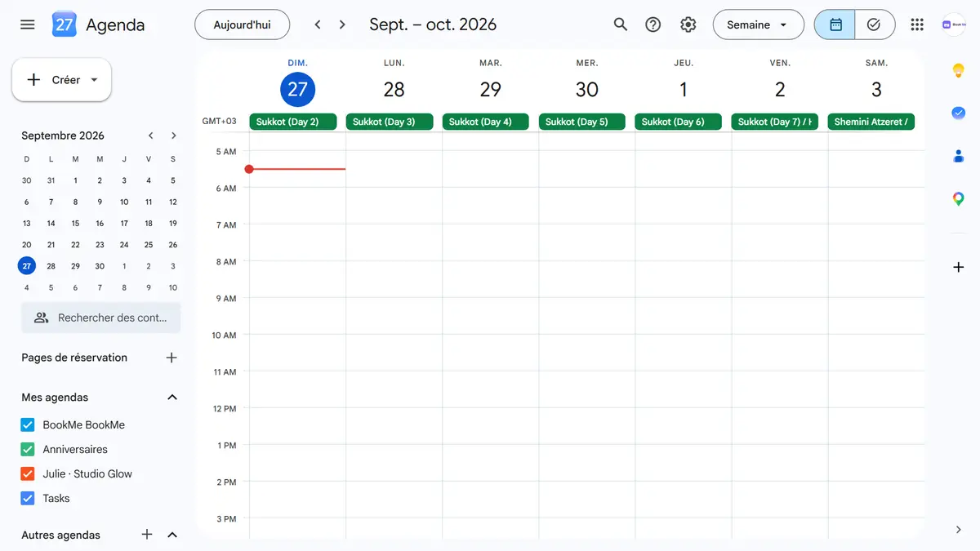
Task: Select Friday 2 day header
Action: tap(780, 89)
